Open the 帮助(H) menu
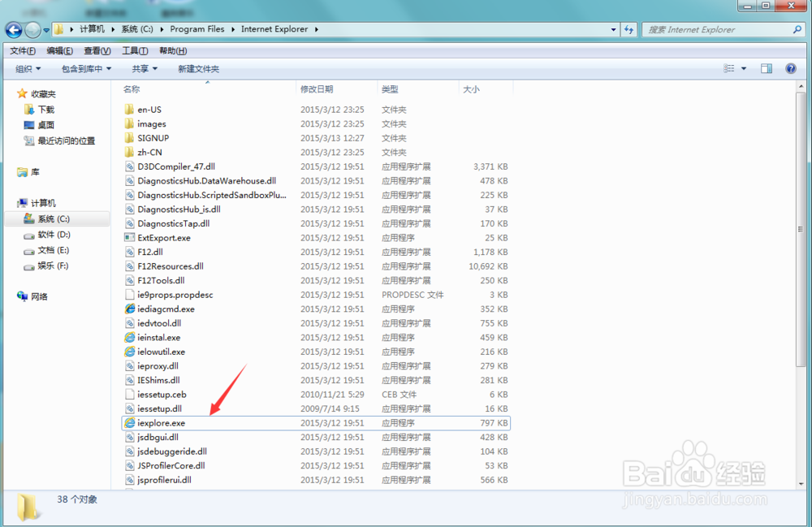The height and width of the screenshot is (527, 812). pyautogui.click(x=173, y=50)
